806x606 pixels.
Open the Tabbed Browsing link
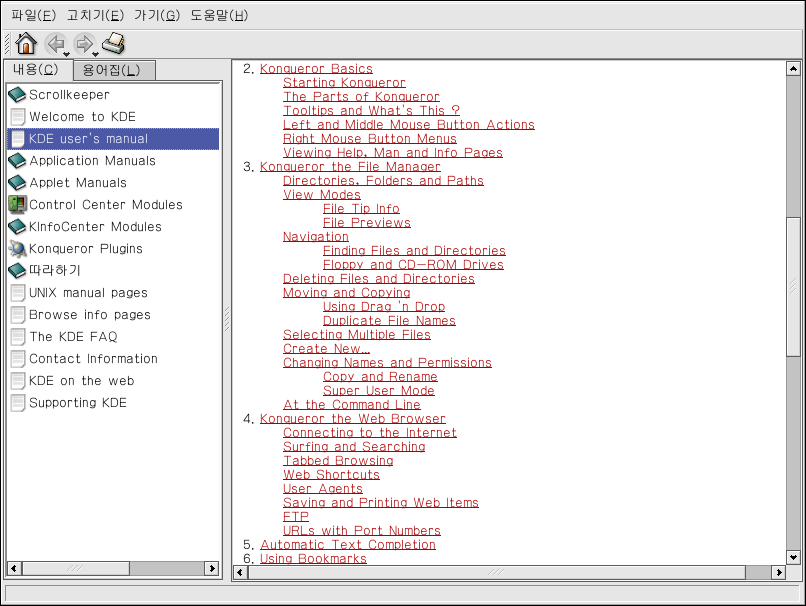pyautogui.click(x=338, y=461)
